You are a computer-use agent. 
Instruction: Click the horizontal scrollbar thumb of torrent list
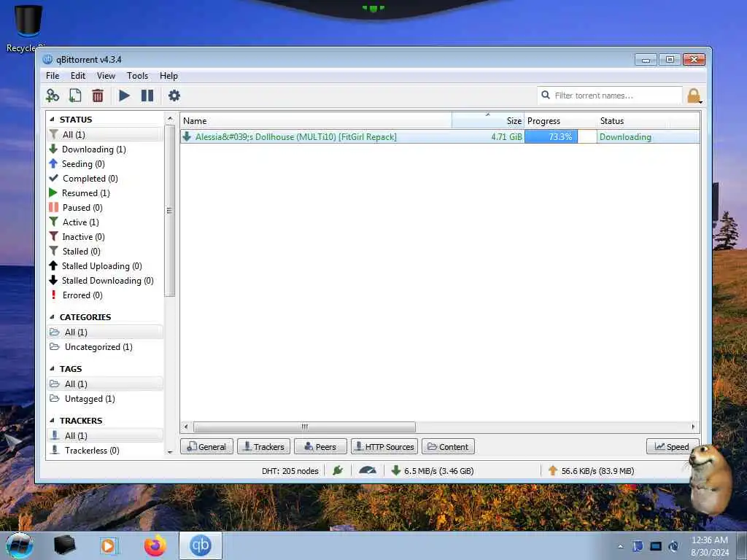pos(304,427)
